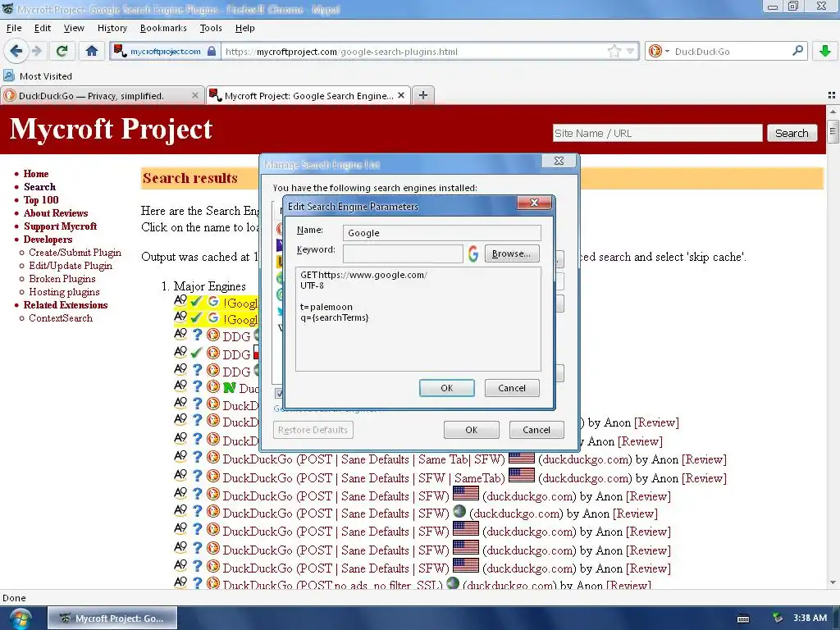Click the keyboard icon in system tray
Screen dimensions: 840x630
743,619
